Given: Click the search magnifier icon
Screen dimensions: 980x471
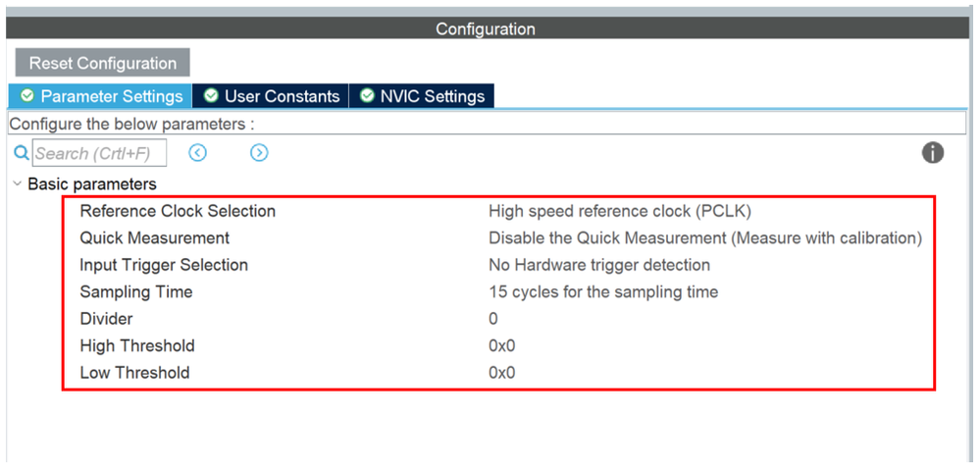Looking at the screenshot, I should click(21, 153).
